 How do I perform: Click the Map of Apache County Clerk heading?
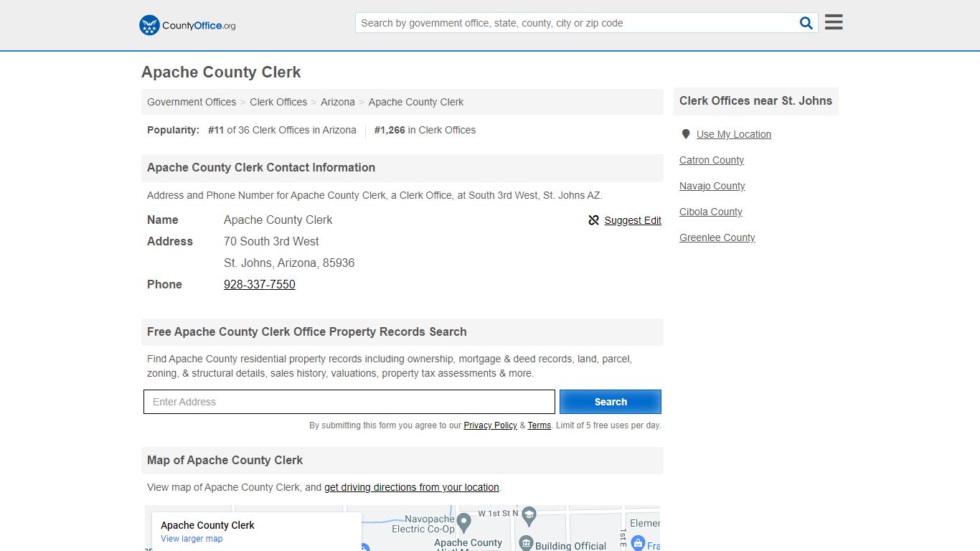tap(225, 460)
